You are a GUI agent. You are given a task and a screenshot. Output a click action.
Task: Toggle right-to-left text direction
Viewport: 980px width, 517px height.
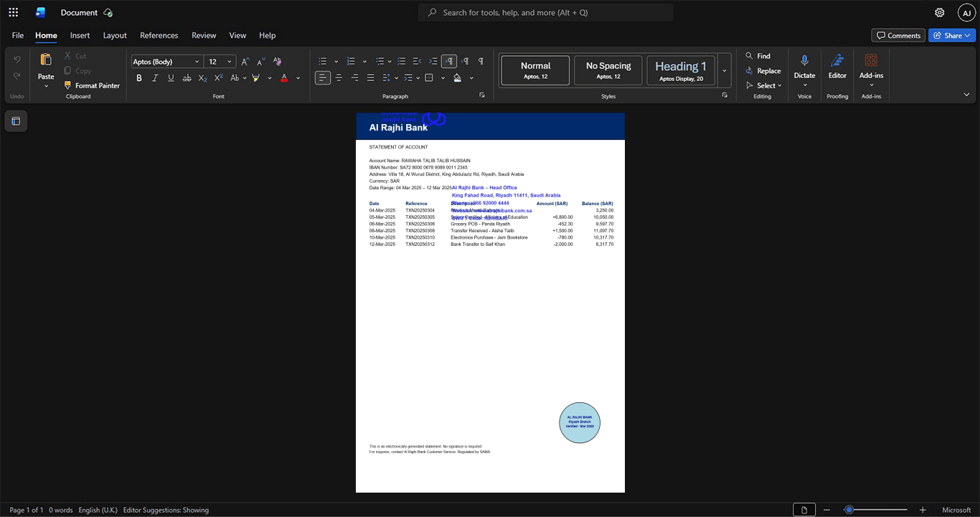[x=465, y=62]
